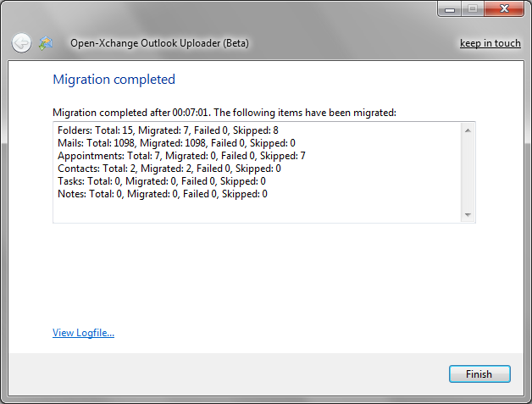532x404 pixels.
Task: Click the results list scroll down arrow
Action: click(468, 215)
